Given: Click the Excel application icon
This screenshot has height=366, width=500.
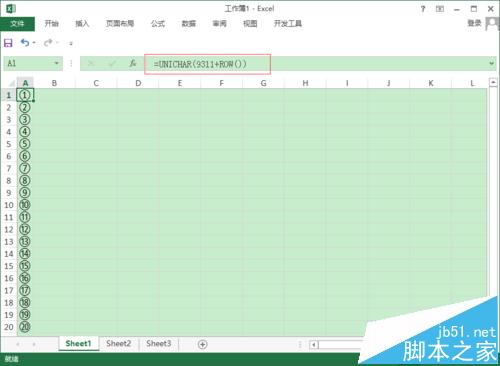Looking at the screenshot, I should pyautogui.click(x=11, y=9).
